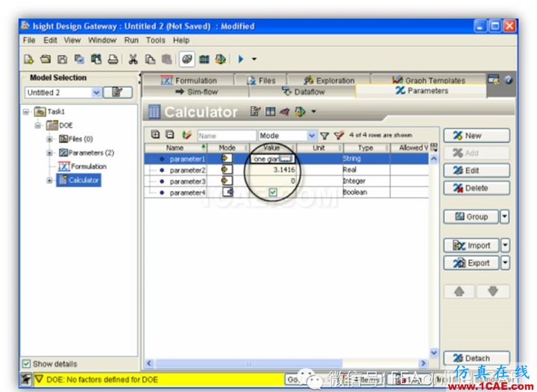Click the Import button
The image size is (537, 392).
pyautogui.click(x=471, y=245)
